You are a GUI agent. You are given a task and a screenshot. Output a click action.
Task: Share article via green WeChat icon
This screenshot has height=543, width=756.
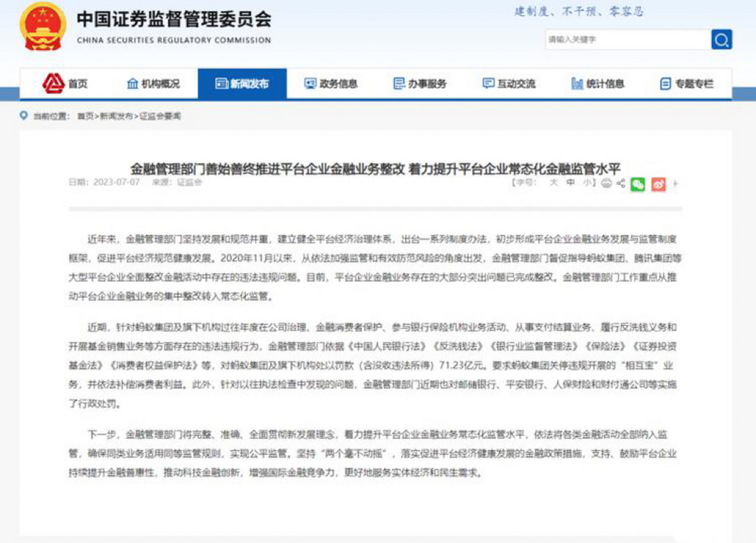click(638, 184)
